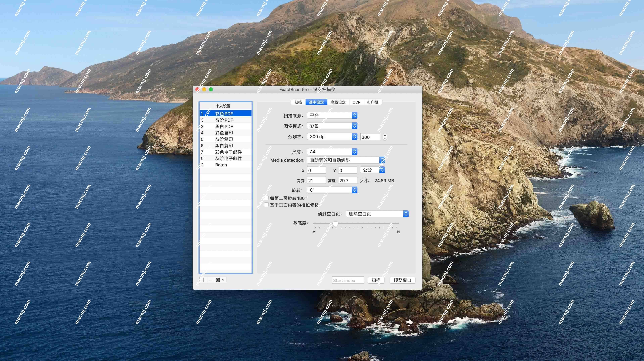Image resolution: width=644 pixels, height=361 pixels.
Task: Click the 宽度 width field
Action: 316,180
